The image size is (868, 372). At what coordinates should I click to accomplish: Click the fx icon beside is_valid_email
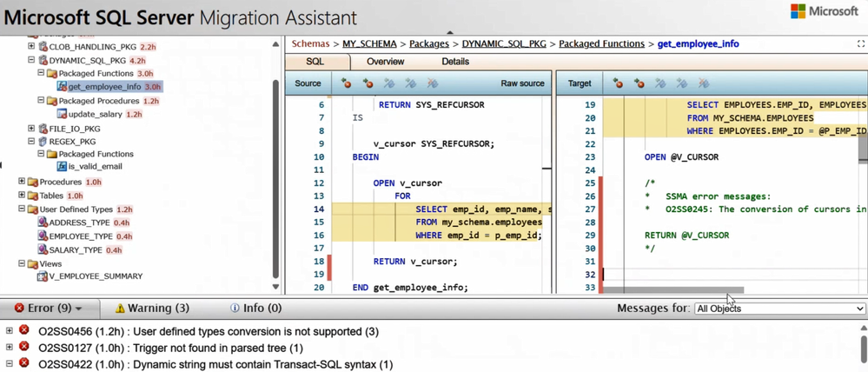[63, 166]
